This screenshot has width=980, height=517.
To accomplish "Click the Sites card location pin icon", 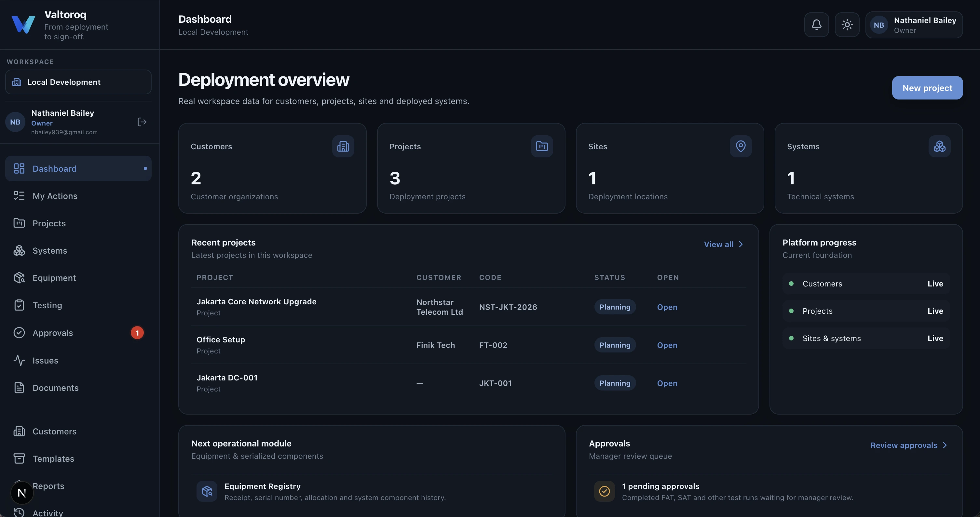I will pyautogui.click(x=741, y=146).
